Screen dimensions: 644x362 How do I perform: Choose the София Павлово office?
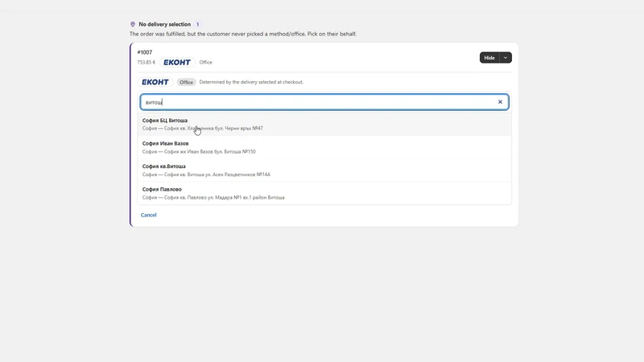click(324, 193)
